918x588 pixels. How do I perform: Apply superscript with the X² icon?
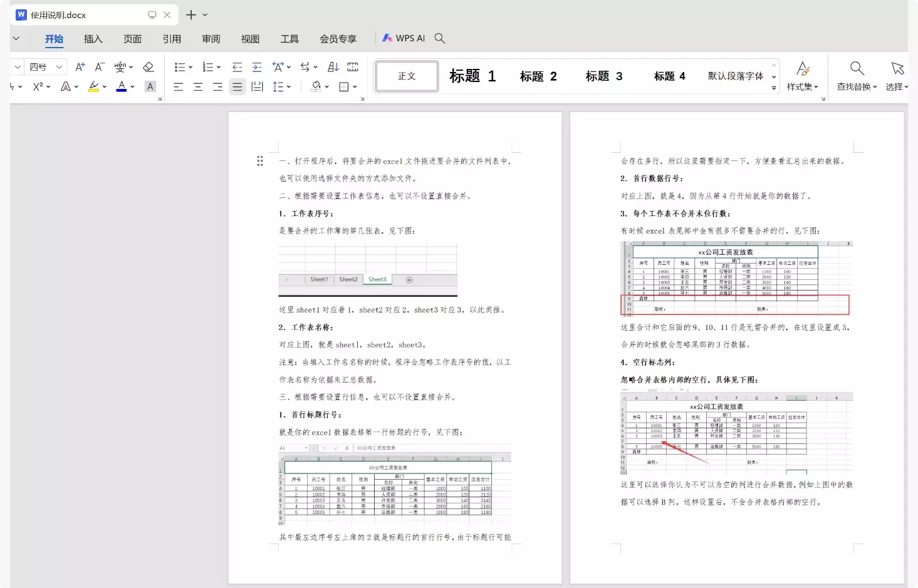[36, 86]
